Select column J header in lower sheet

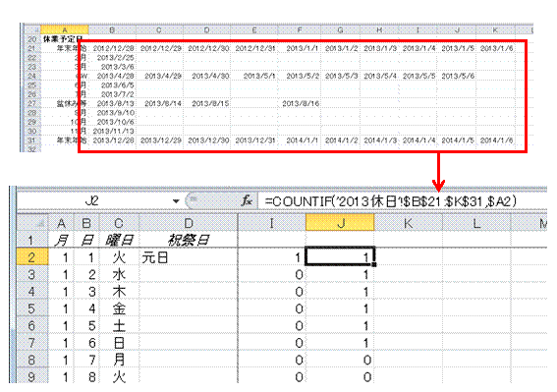coord(340,223)
